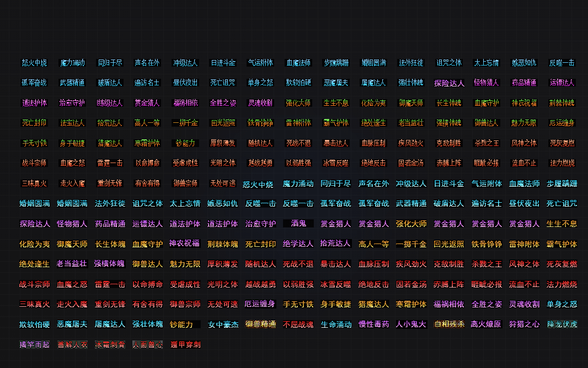Click the 魔力涌动 tag
This screenshot has height=368, width=588.
point(72,63)
